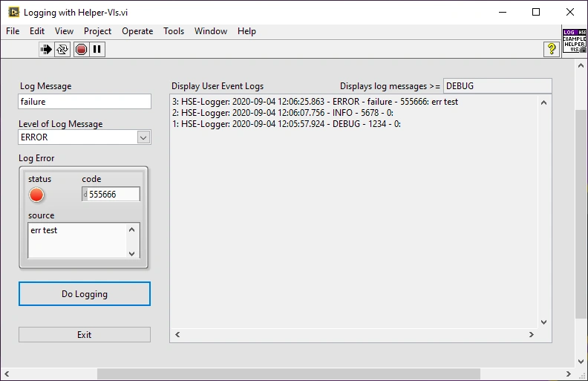Click the Log Message label

(x=45, y=86)
